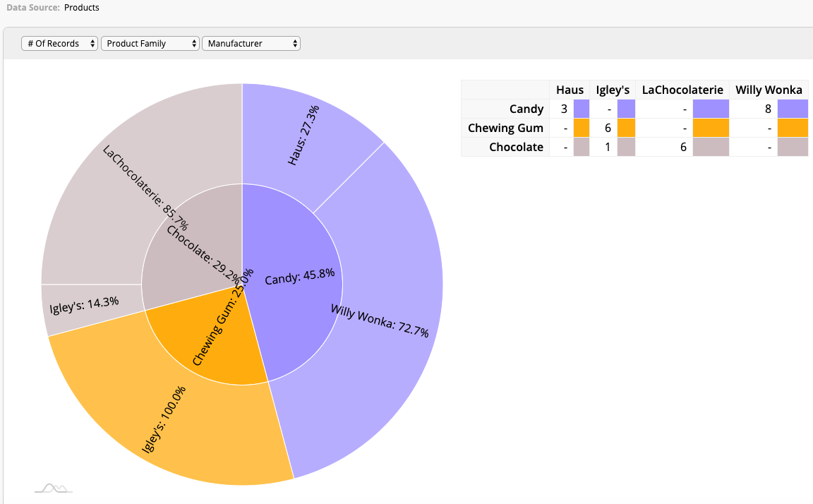Screen dimensions: 813x504
Task: Click the LaChocolaterie column header
Action: click(x=682, y=90)
